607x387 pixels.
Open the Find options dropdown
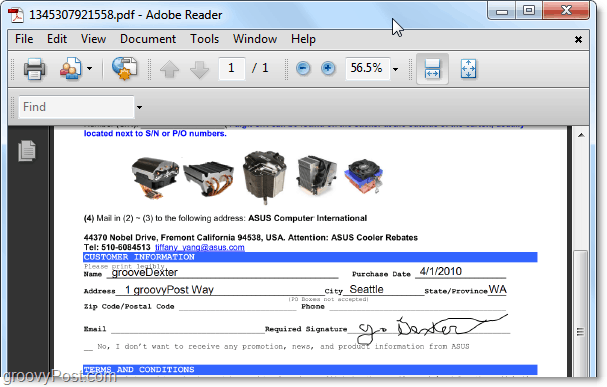[x=139, y=107]
